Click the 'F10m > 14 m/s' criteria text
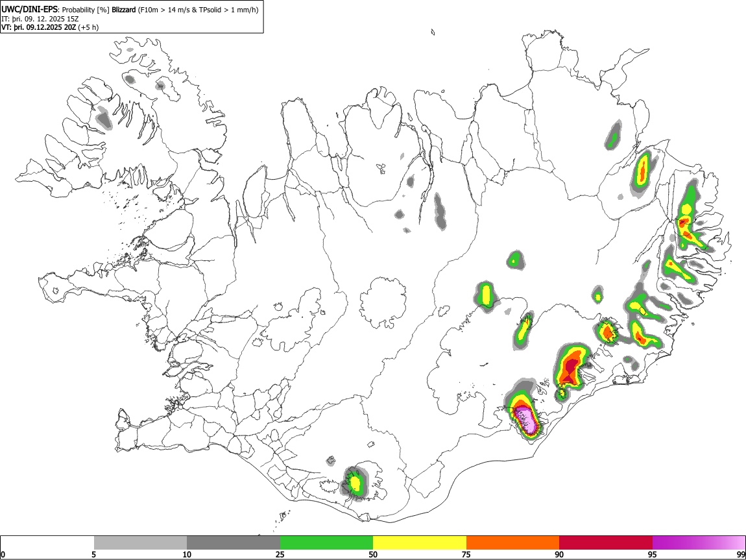 (165, 10)
